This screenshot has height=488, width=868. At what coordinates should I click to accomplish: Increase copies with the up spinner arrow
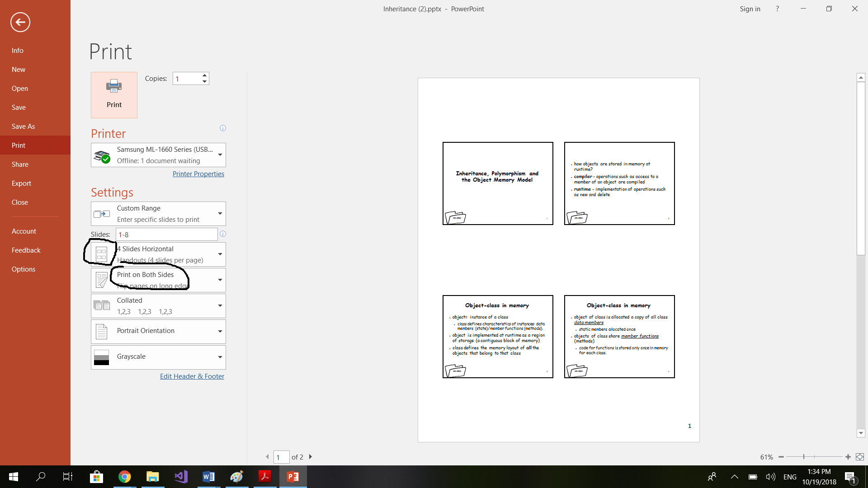[x=205, y=75]
